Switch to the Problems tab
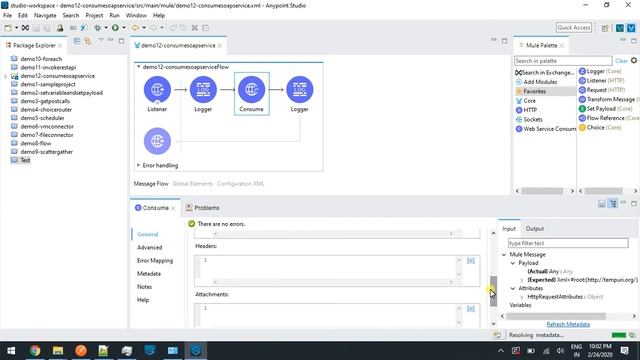Image resolution: width=640 pixels, height=360 pixels. click(x=203, y=208)
